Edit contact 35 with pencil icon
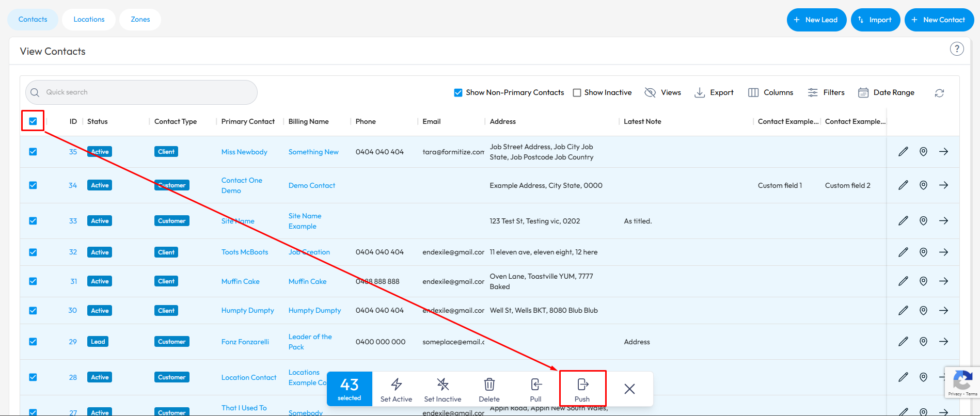Image resolution: width=980 pixels, height=416 pixels. click(x=903, y=152)
